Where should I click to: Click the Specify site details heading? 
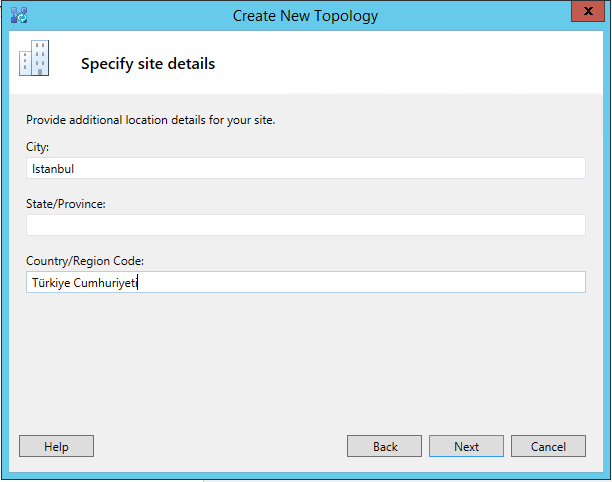[148, 64]
